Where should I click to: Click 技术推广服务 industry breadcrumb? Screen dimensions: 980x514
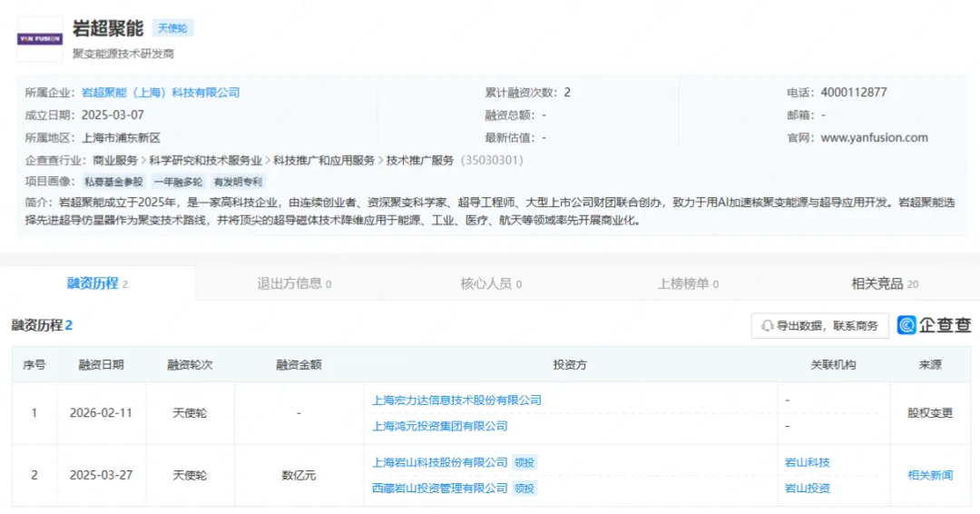click(x=420, y=160)
